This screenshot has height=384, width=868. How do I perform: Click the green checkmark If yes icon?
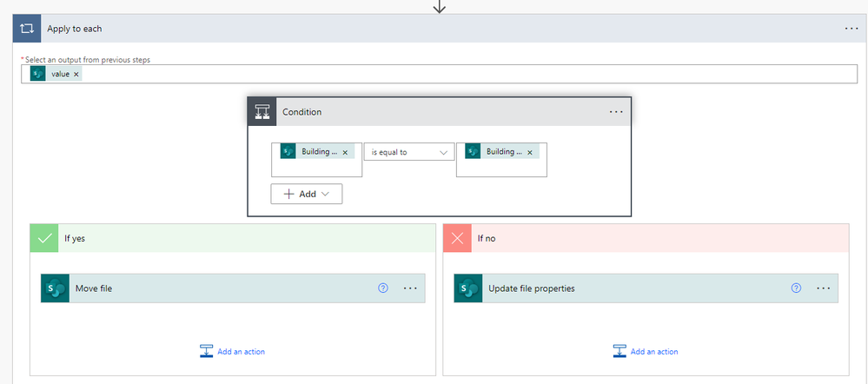[x=43, y=238]
